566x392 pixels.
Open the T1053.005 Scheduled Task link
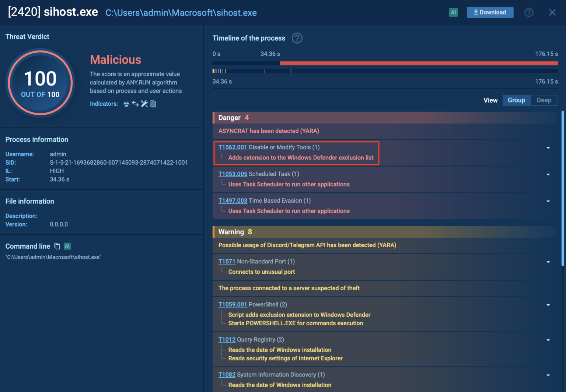point(233,174)
